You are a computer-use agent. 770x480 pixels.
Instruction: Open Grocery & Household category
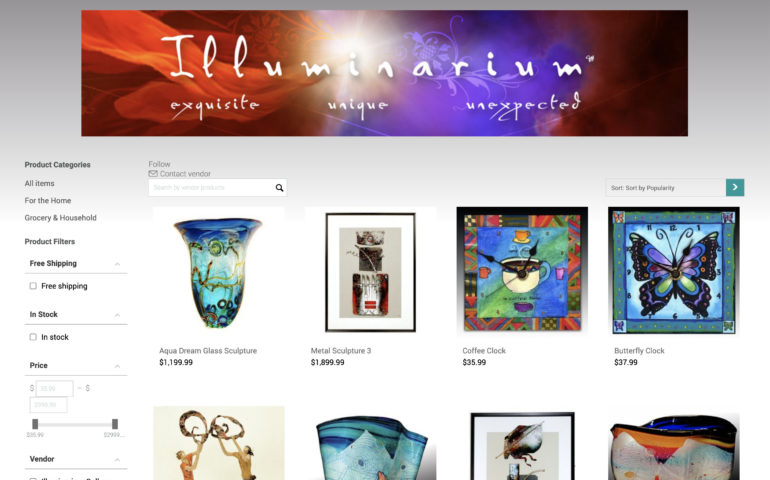click(x=60, y=218)
